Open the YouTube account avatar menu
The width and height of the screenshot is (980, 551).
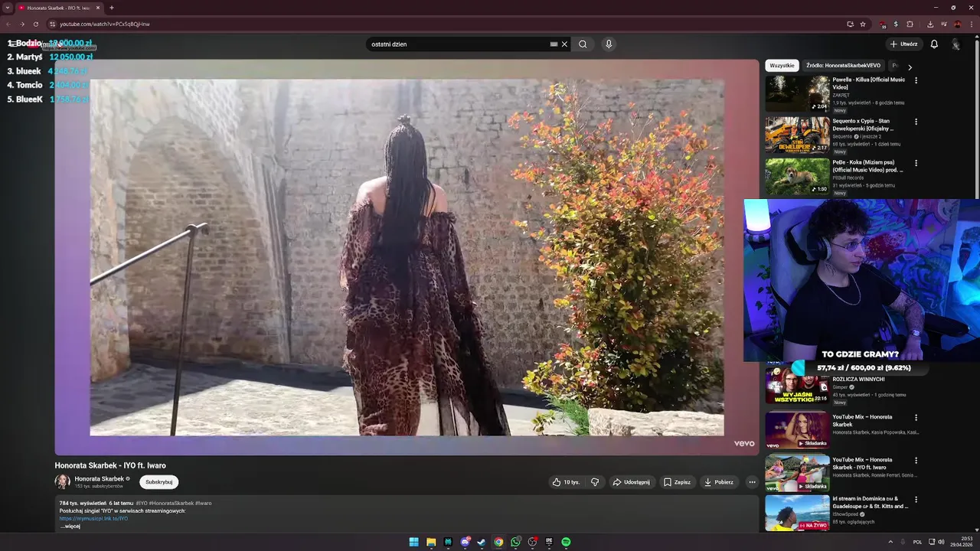coord(956,44)
